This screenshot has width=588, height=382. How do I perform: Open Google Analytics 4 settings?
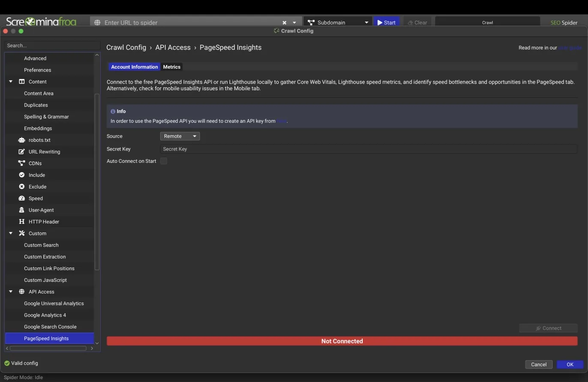coord(45,315)
